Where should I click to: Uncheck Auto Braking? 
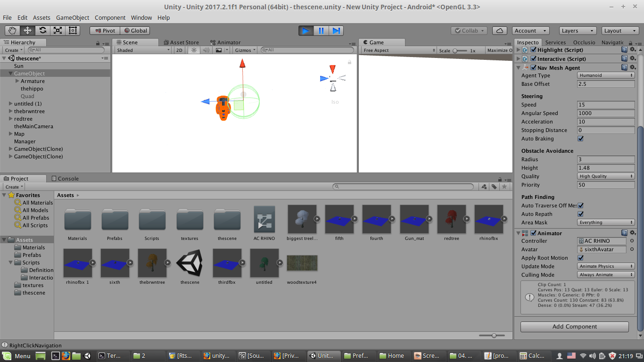coord(580,139)
